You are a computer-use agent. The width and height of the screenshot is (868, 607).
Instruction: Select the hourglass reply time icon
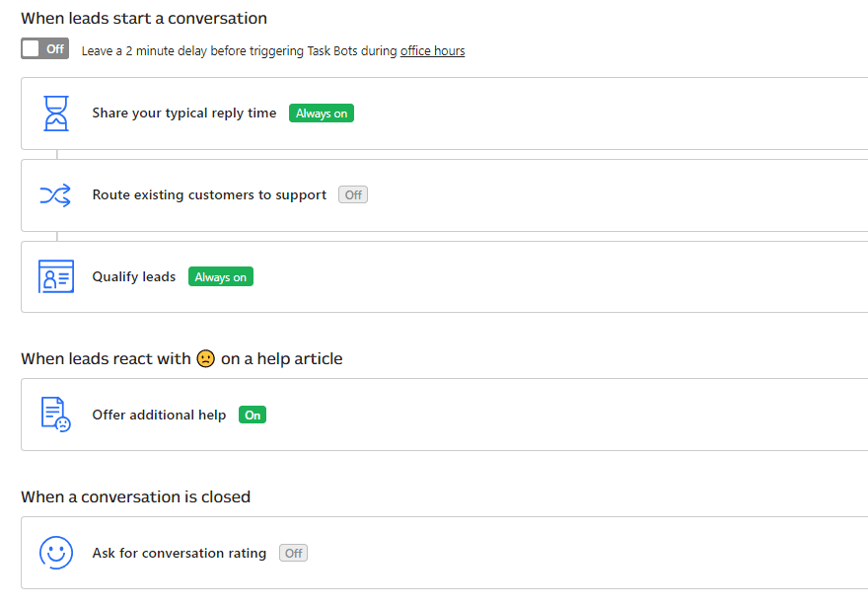pyautogui.click(x=56, y=113)
